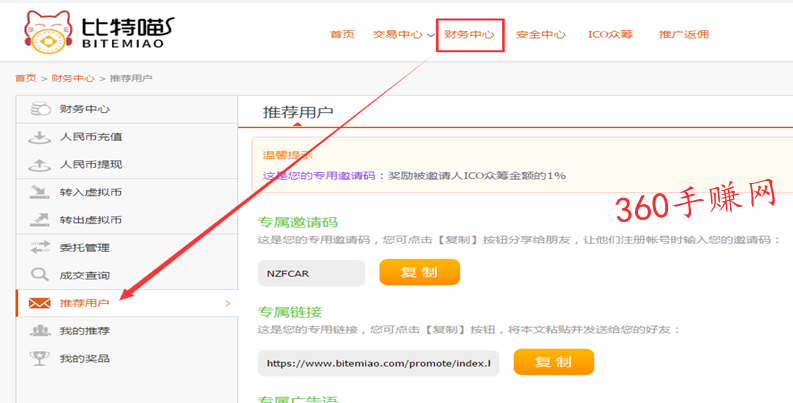Screen dimensions: 793x403
Task: Select 推荐用户 in the sidebar
Action: coord(127,303)
